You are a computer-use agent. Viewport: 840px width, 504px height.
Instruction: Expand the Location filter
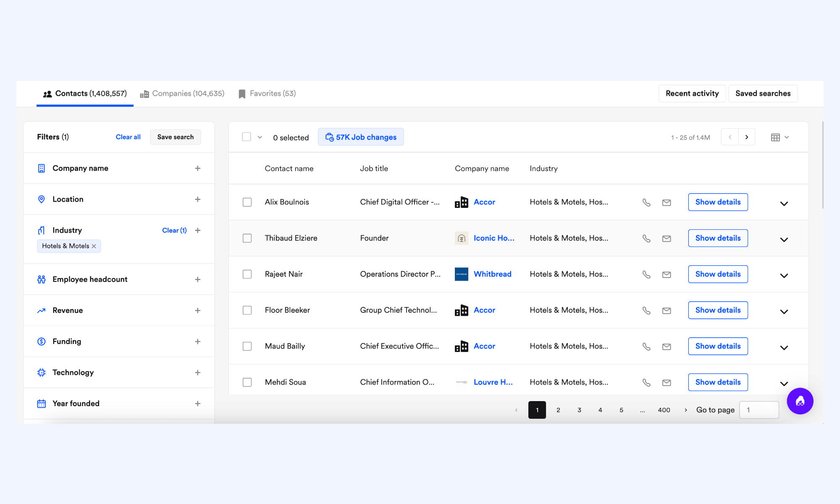(x=198, y=199)
